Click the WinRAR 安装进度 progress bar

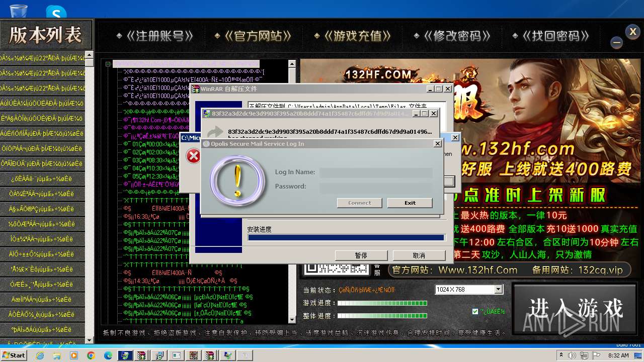346,238
